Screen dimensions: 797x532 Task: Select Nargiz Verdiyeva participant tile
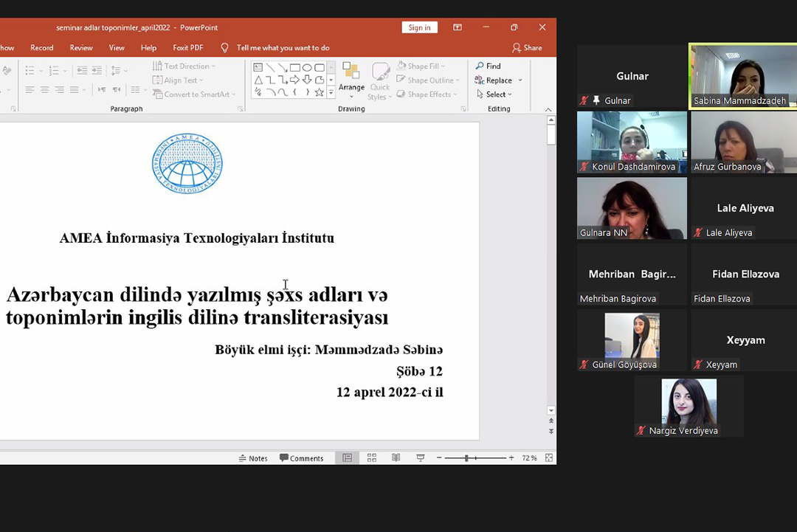689,407
